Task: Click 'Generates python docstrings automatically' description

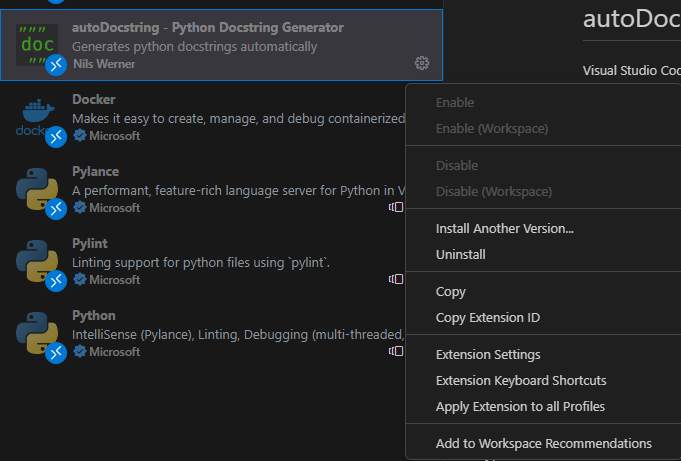Action: pos(195,46)
